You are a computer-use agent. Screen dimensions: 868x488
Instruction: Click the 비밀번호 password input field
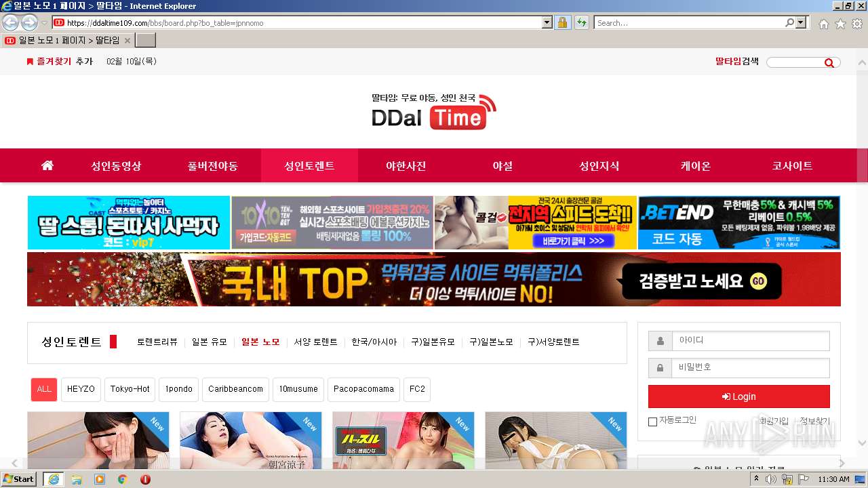coord(751,368)
